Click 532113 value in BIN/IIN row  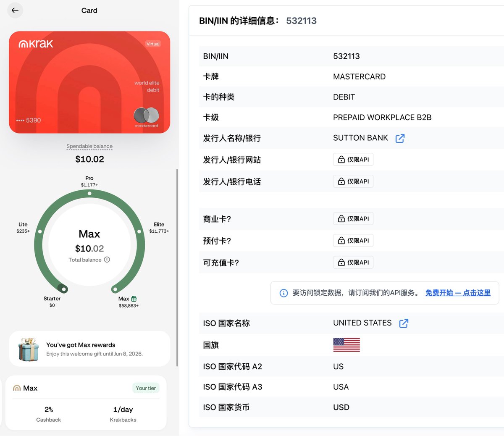click(x=346, y=56)
